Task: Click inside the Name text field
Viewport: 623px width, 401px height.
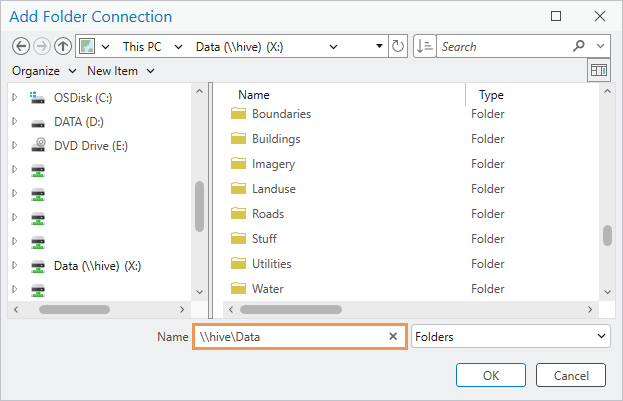Action: [x=290, y=337]
